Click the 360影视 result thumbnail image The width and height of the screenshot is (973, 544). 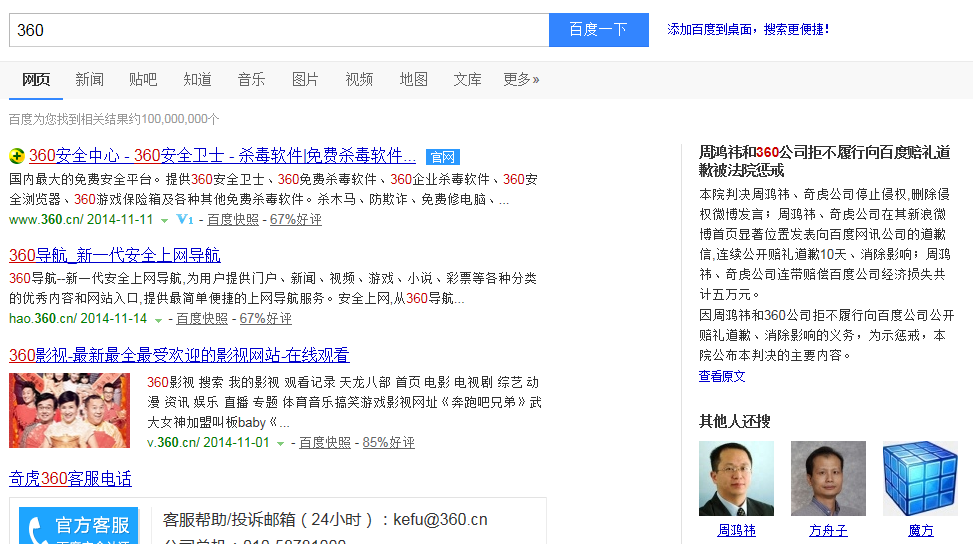tap(70, 410)
